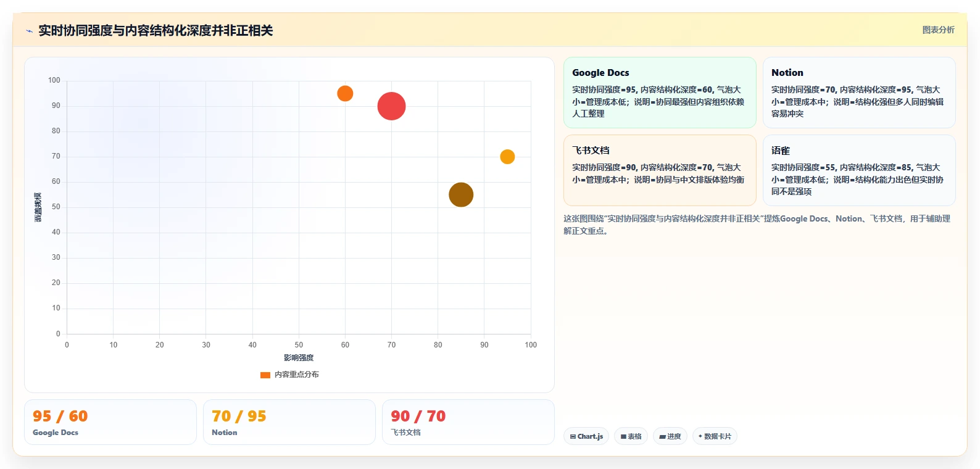Click the lightning icon beside the page title
The width and height of the screenshot is (980, 469).
coord(29,31)
